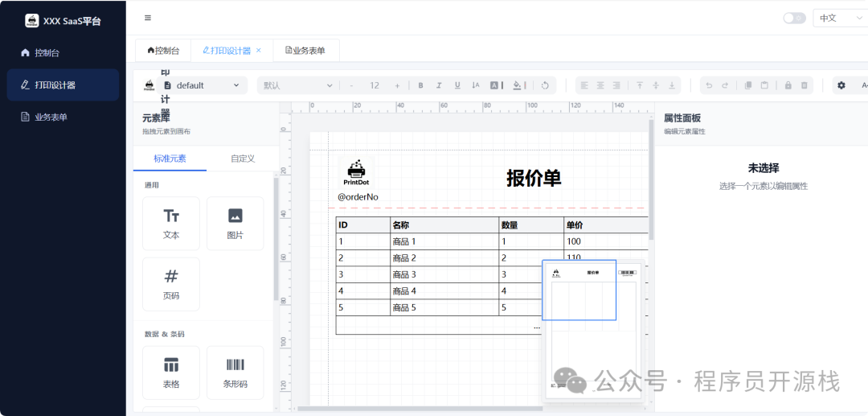This screenshot has height=416, width=868.
Task: Click the copy element icon
Action: click(x=748, y=85)
